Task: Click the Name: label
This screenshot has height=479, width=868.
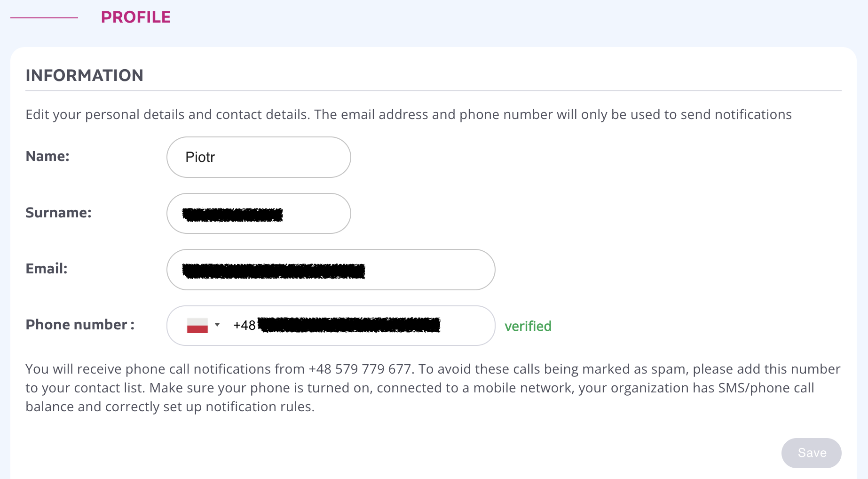Action: tap(47, 156)
